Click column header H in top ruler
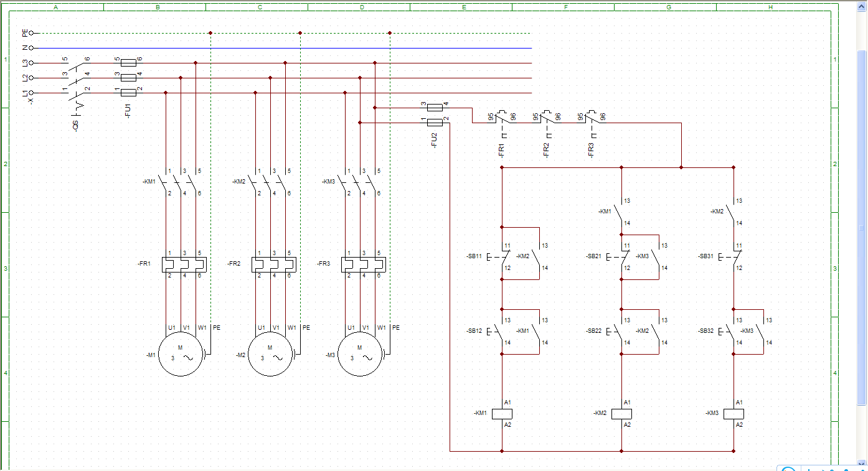The image size is (868, 471). (770, 7)
